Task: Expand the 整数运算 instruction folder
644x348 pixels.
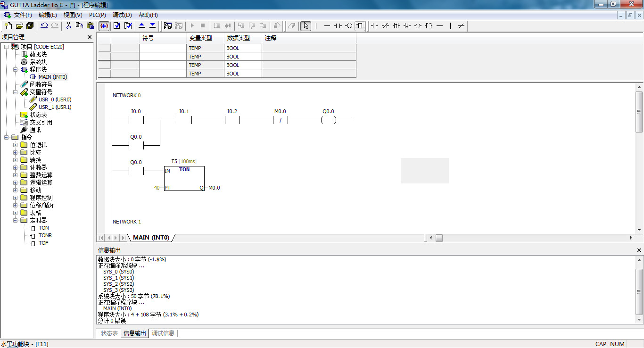Action: point(16,175)
